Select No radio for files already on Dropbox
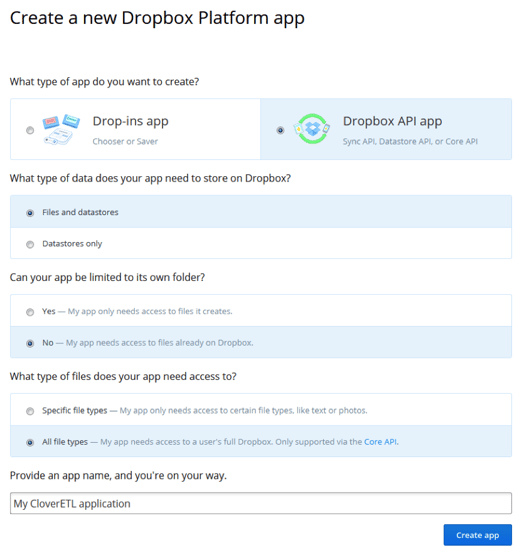 tap(30, 343)
